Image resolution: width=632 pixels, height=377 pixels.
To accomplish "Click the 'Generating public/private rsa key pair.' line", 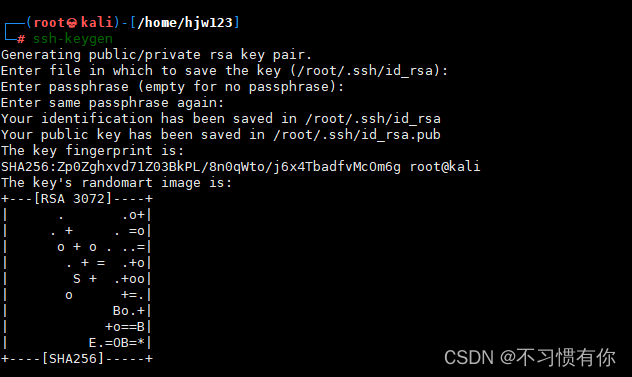I will click(156, 55).
